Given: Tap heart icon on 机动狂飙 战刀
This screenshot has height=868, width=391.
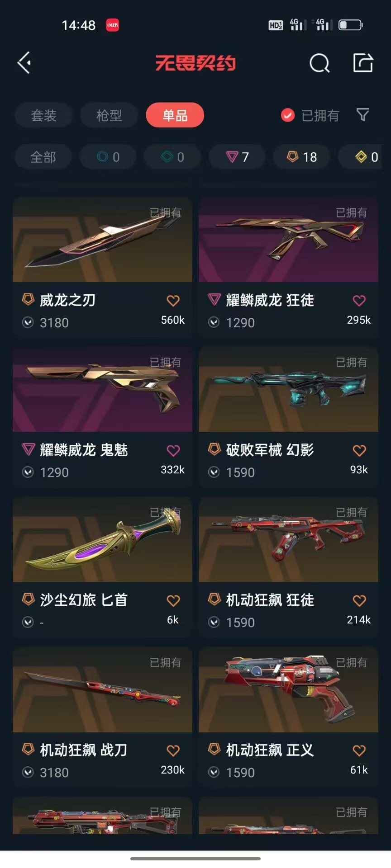Looking at the screenshot, I should [173, 751].
